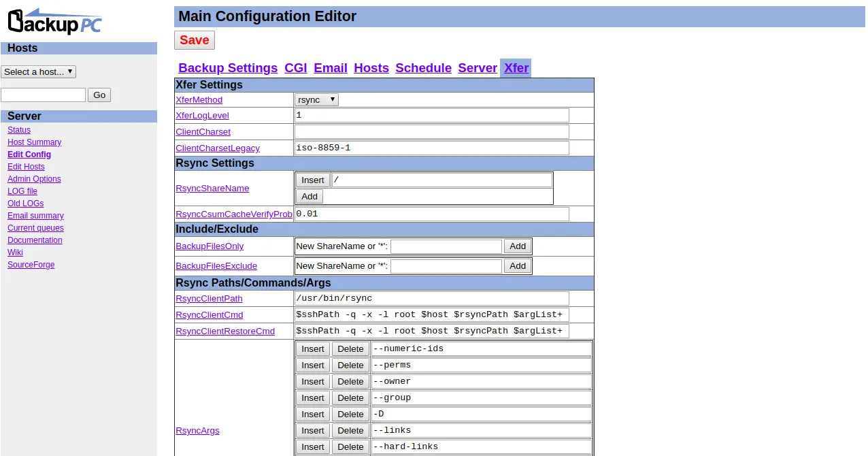Viewport: 868px width, 456px height.
Task: Open the Admin Options link
Action: 34,179
